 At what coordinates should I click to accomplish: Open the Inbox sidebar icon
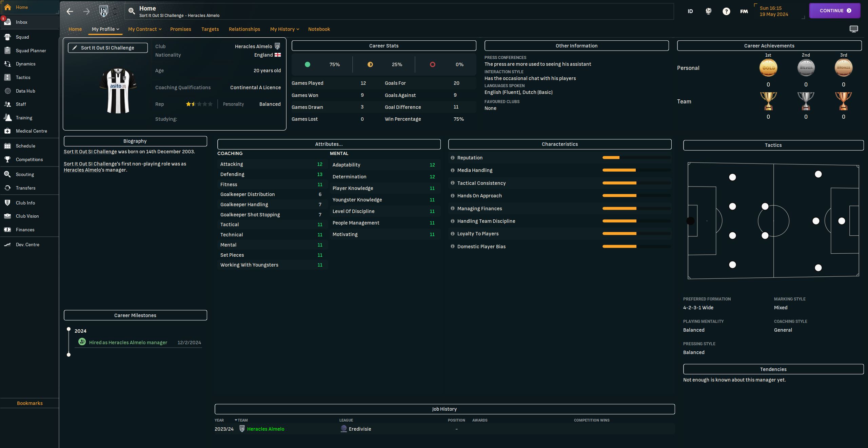tap(7, 22)
